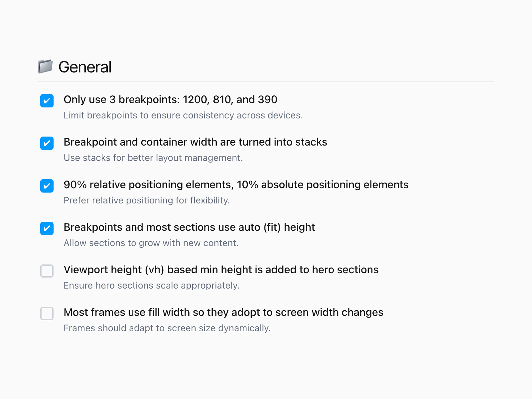
Task: Click 'Most frames use fill width' title
Action: point(223,312)
